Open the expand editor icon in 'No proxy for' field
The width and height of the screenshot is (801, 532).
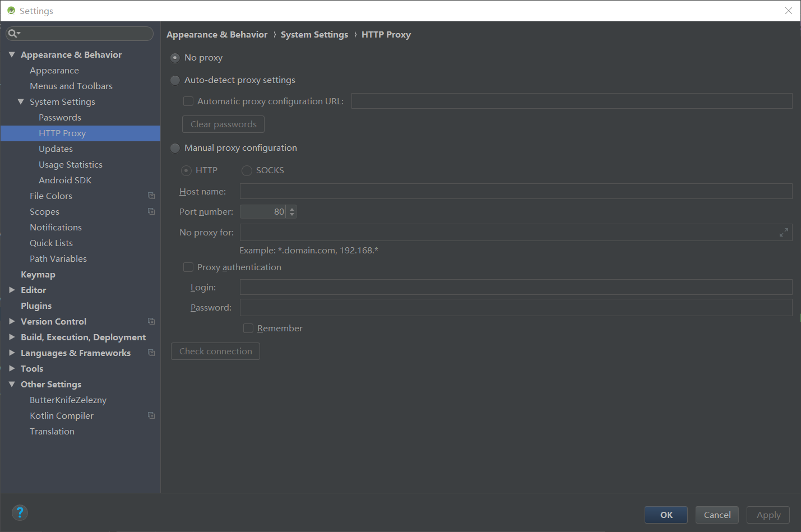tap(784, 232)
